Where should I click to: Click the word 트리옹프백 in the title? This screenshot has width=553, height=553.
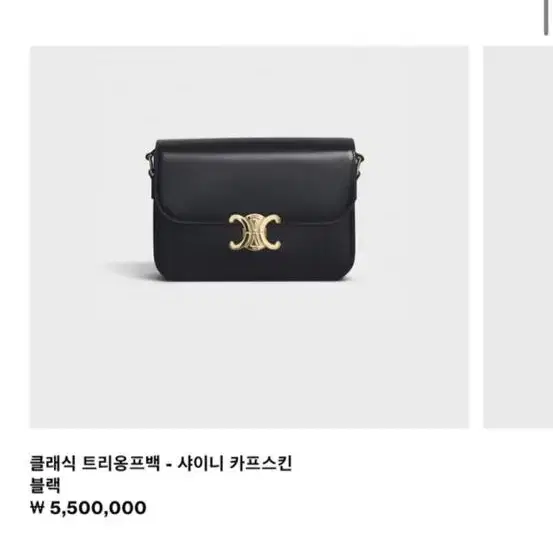(x=121, y=463)
